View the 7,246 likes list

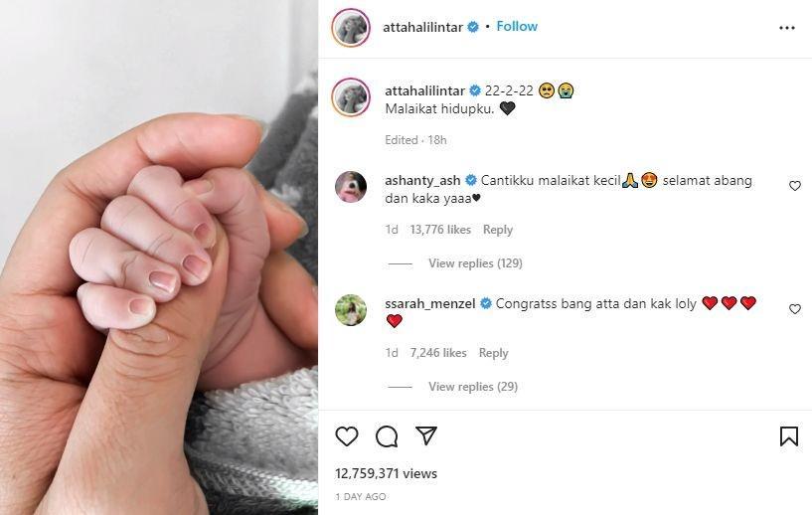point(438,353)
